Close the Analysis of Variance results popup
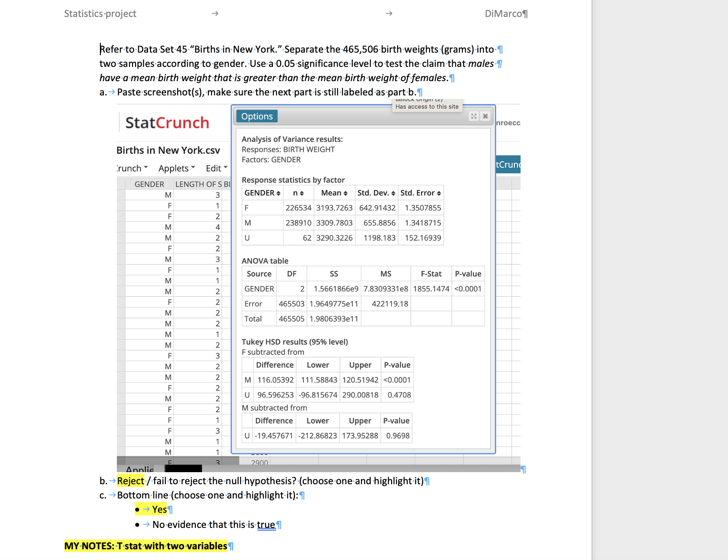728x560 pixels. click(485, 116)
